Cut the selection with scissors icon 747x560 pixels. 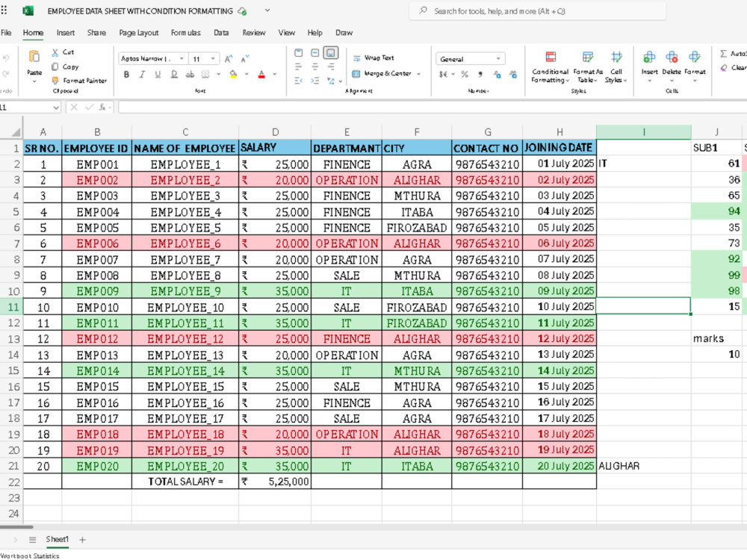click(x=55, y=52)
